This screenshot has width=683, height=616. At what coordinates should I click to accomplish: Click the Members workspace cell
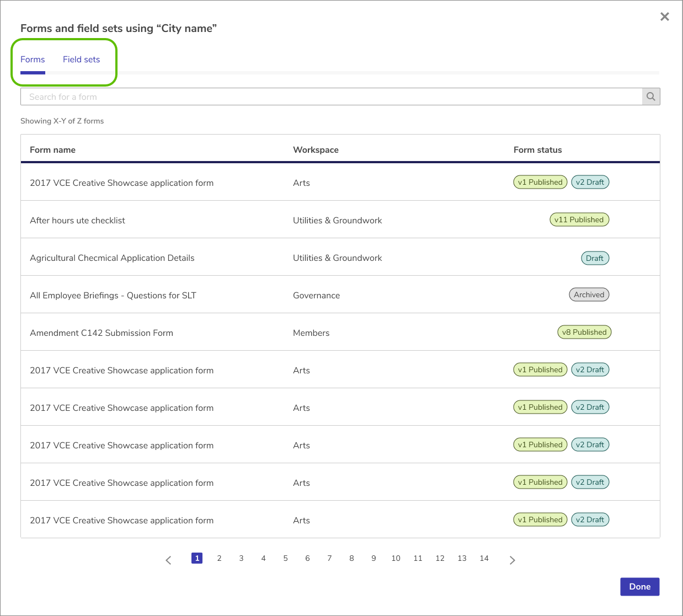tap(311, 333)
